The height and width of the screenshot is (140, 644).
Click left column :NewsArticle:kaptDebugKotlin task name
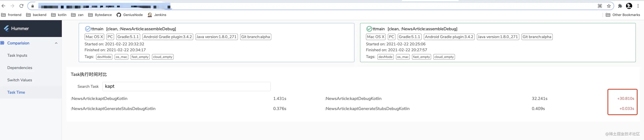click(x=99, y=99)
